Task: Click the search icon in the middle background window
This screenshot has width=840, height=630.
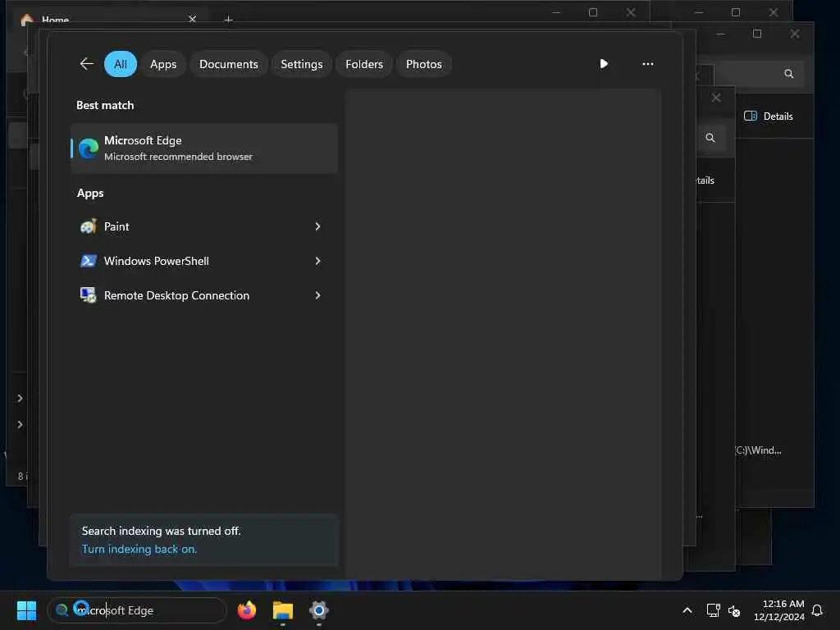Action: pyautogui.click(x=710, y=138)
